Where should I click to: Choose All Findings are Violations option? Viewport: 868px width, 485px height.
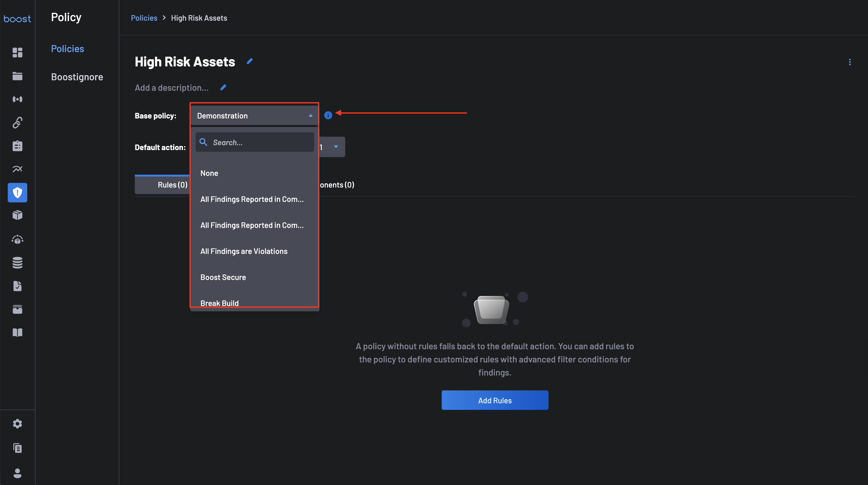pyautogui.click(x=244, y=251)
